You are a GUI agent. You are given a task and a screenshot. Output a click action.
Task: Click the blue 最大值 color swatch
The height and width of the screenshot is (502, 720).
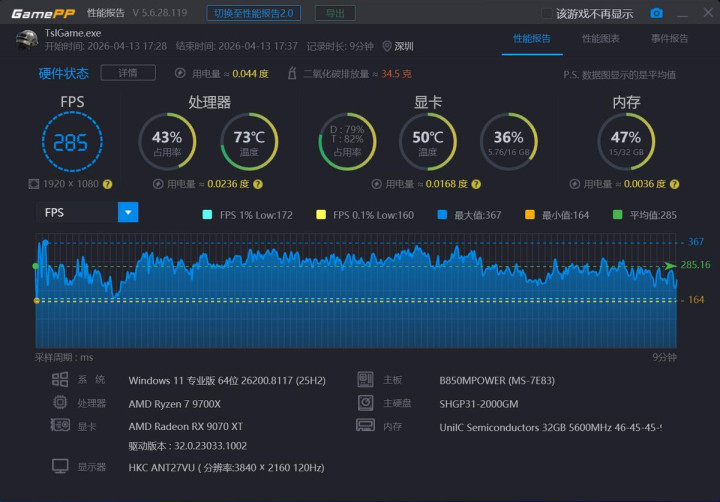442,214
